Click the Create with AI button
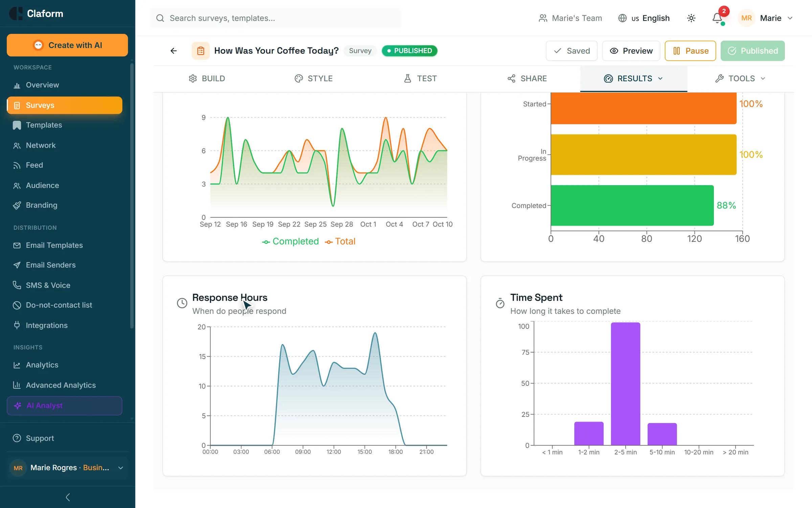Viewport: 812px width, 508px height. coord(67,45)
